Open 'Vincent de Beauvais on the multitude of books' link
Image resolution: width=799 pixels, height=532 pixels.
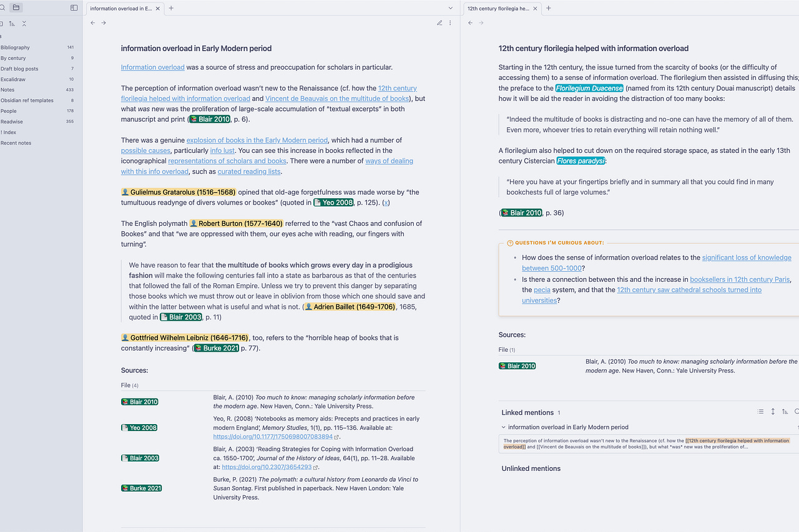(x=337, y=99)
